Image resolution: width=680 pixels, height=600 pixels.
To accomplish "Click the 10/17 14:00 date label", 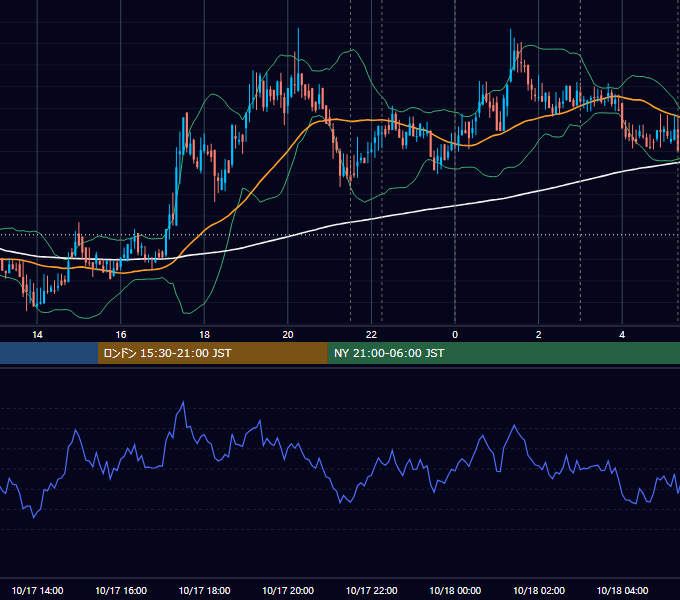I will 37,590.
